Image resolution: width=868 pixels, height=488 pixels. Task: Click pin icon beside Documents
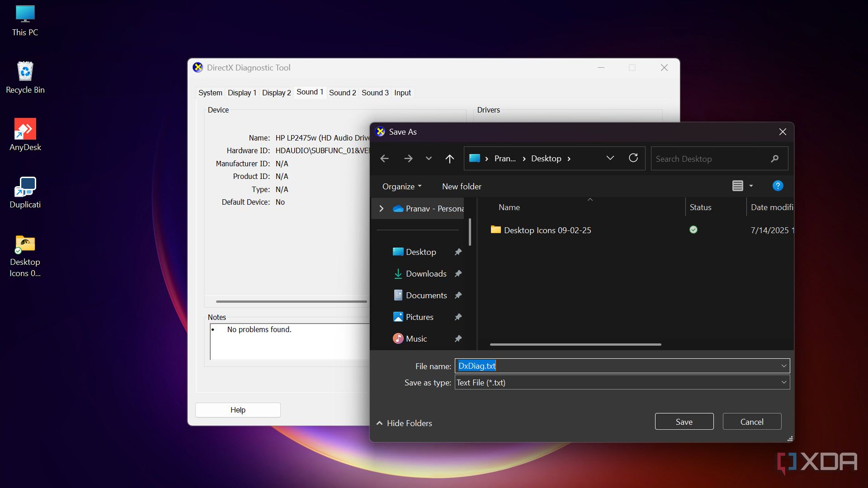(458, 295)
